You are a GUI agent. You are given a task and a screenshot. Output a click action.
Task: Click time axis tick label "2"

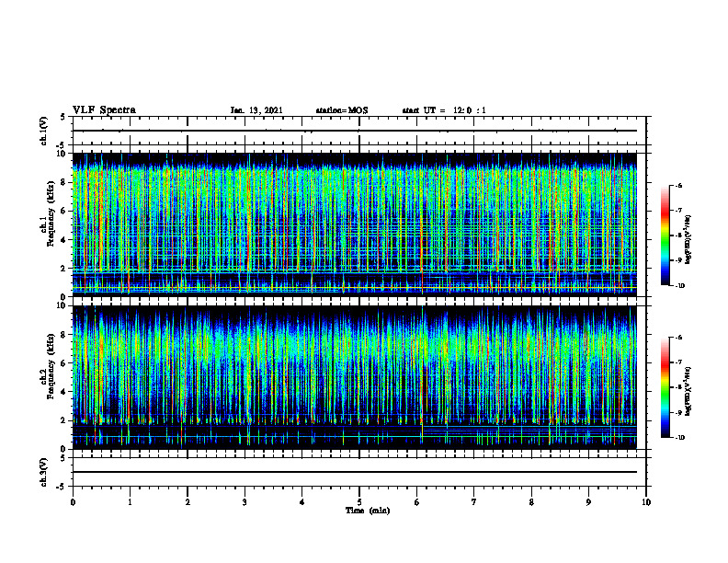[188, 502]
